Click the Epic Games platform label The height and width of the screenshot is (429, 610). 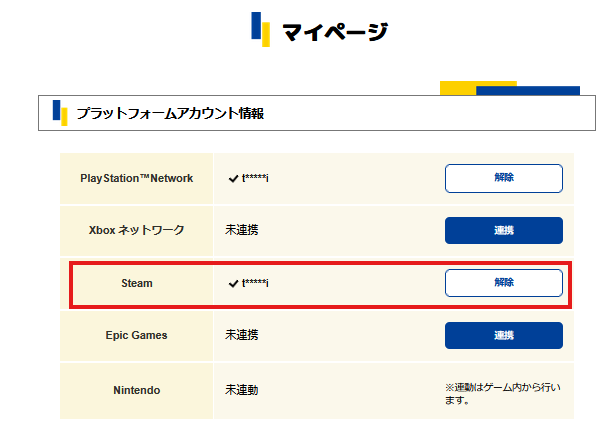(x=137, y=335)
